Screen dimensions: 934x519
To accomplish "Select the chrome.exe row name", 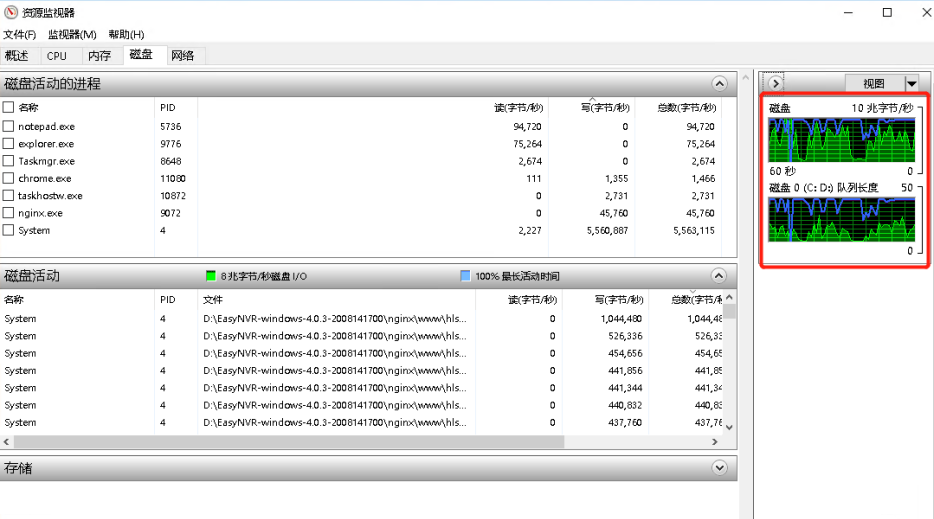I will pos(45,178).
